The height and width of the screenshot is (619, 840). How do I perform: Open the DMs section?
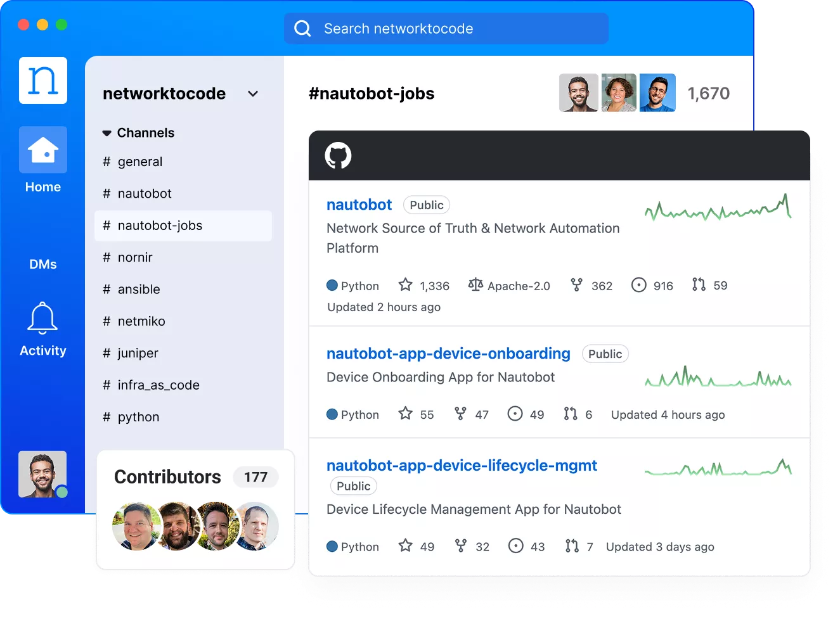click(43, 264)
